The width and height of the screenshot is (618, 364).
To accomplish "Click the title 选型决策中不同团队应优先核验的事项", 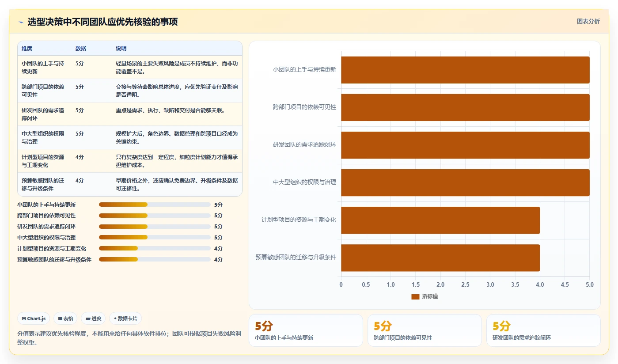I will pos(102,22).
